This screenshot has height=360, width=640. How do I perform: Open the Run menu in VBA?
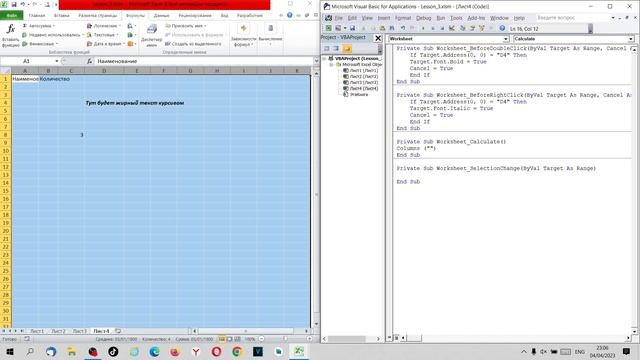coord(441,18)
